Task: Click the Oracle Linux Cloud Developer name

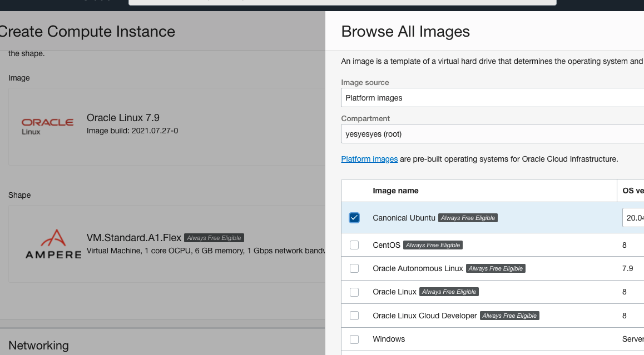Action: (x=425, y=316)
